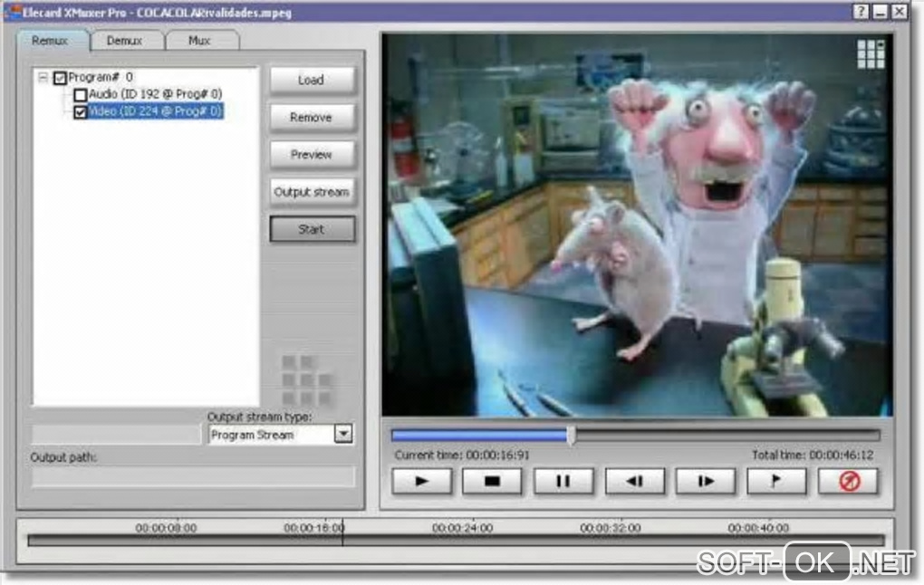Screen dimensions: 924x585
Task: Click timeline at the 00:00:40:00 label
Action: pyautogui.click(x=758, y=528)
